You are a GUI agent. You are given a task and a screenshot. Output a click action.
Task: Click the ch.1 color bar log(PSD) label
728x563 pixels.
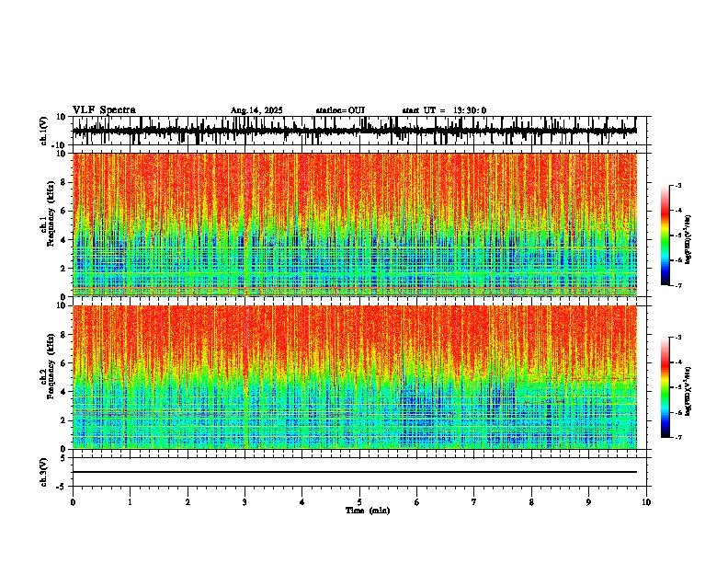(x=688, y=240)
